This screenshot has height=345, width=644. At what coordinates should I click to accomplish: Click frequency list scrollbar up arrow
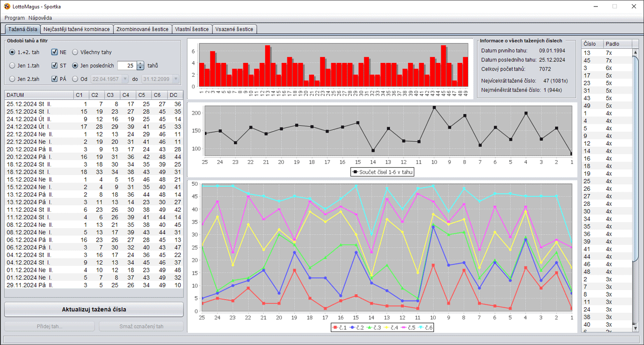(636, 52)
